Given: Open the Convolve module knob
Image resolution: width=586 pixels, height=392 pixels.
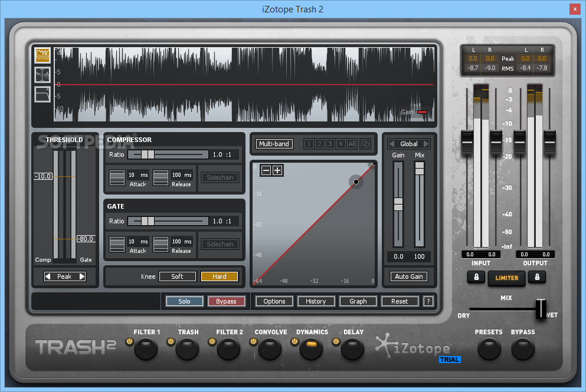Looking at the screenshot, I should click(x=270, y=350).
